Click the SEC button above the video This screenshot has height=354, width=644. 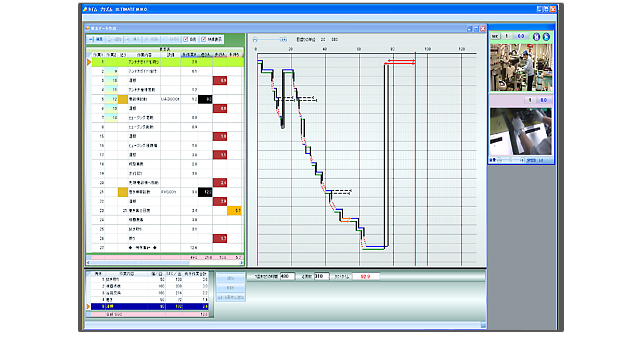[495, 36]
